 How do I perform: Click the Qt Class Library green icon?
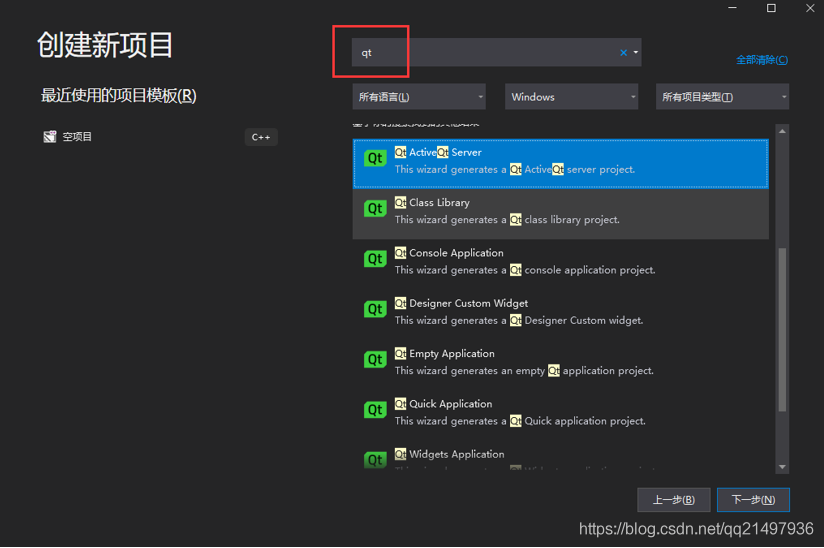[x=375, y=209]
